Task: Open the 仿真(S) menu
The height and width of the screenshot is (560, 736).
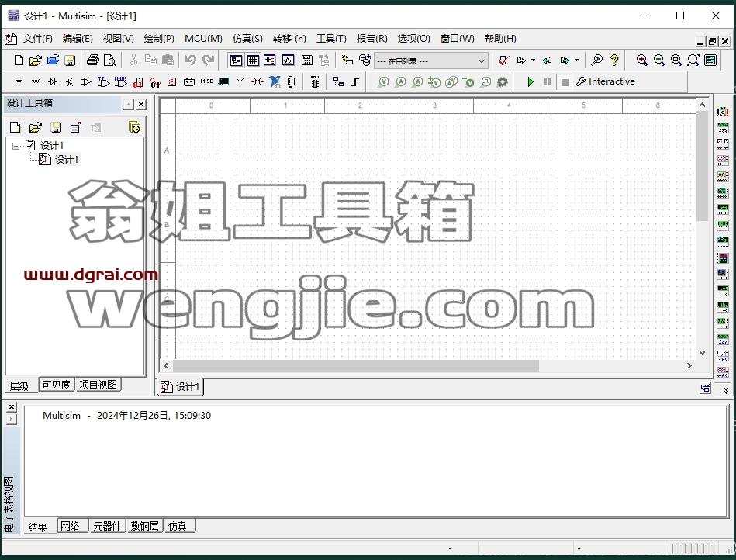Action: [x=247, y=39]
